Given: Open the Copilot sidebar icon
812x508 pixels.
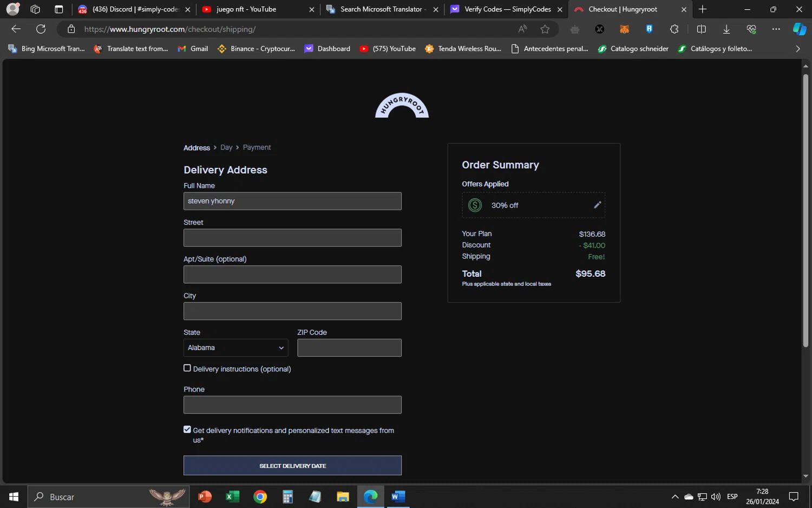Looking at the screenshot, I should [799, 29].
